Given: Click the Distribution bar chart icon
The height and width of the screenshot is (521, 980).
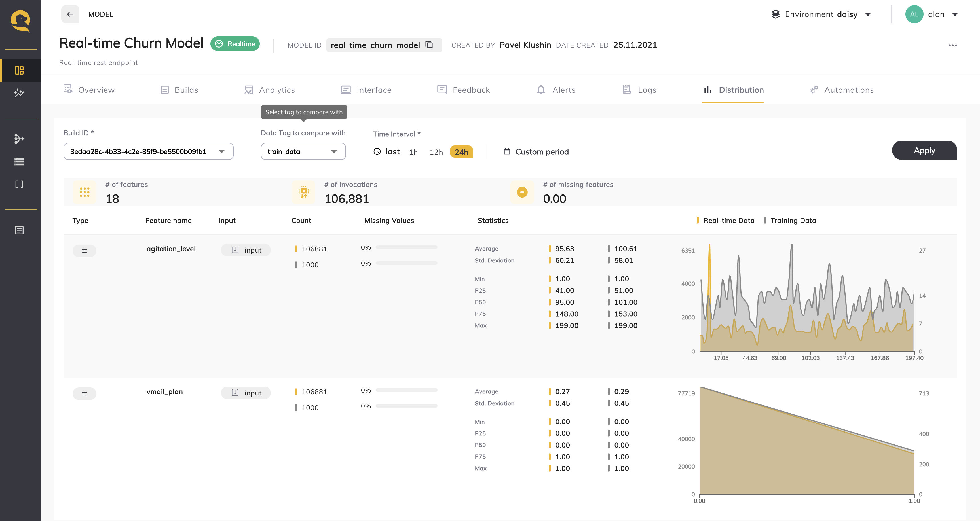Looking at the screenshot, I should click(707, 90).
